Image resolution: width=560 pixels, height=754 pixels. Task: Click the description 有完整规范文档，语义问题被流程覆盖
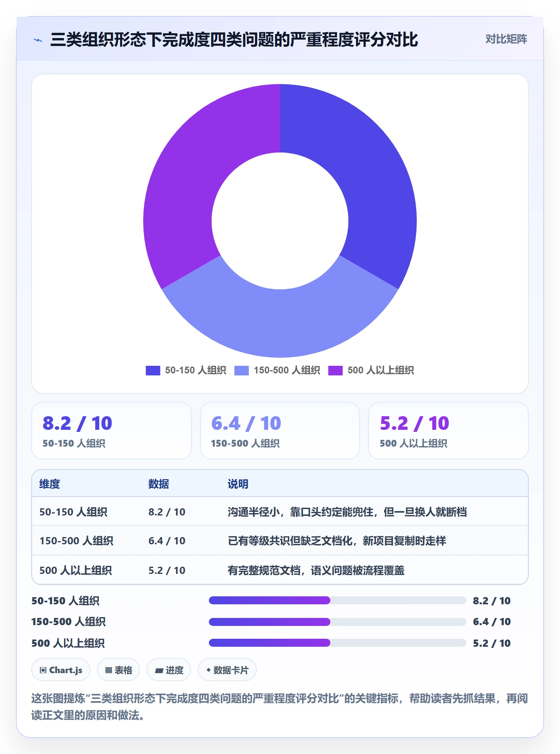tap(316, 570)
